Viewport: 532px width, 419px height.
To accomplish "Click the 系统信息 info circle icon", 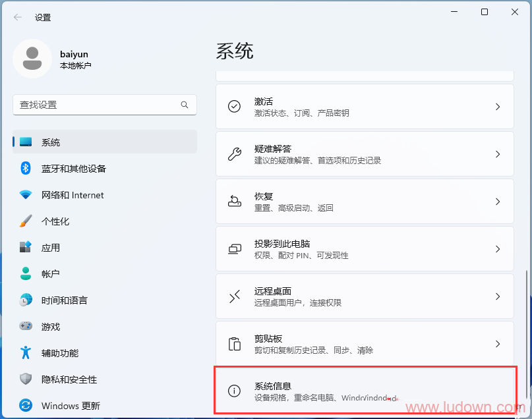I will tap(234, 391).
